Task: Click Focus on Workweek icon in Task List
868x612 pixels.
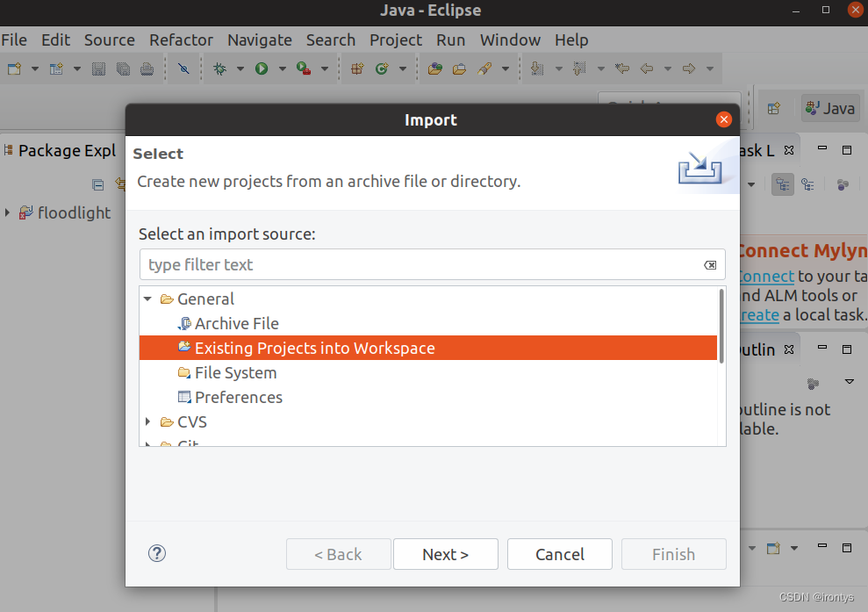Action: (843, 184)
